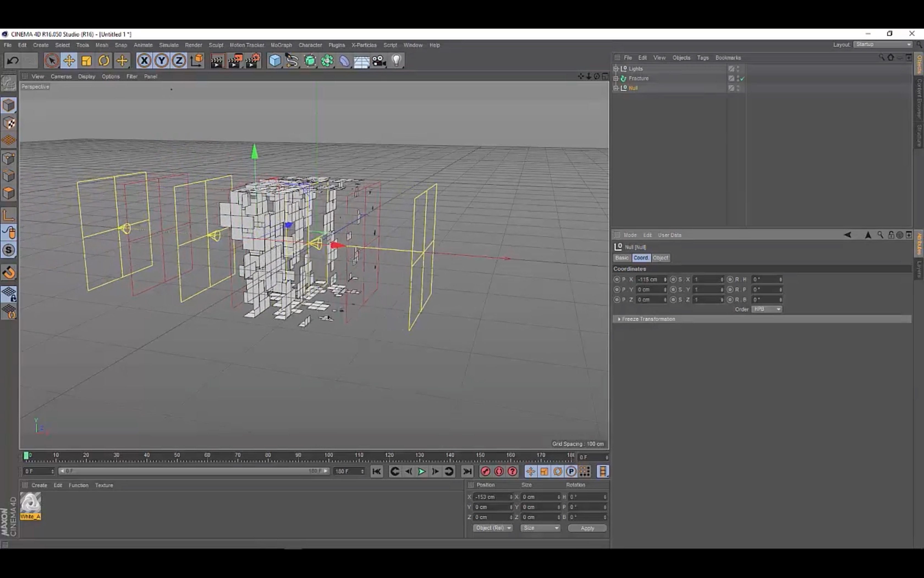Toggle the Fracture enable checkmark

742,78
